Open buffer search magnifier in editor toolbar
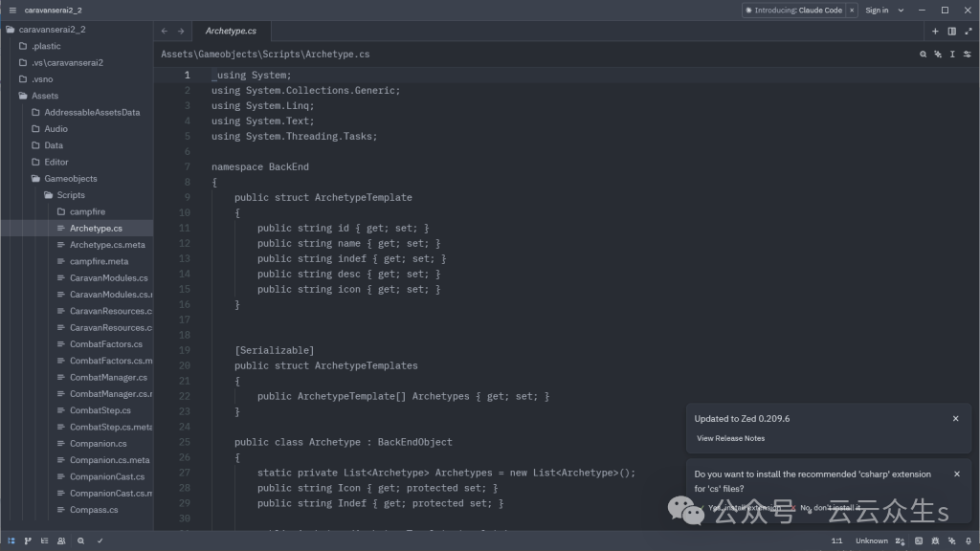980x551 pixels. [923, 55]
